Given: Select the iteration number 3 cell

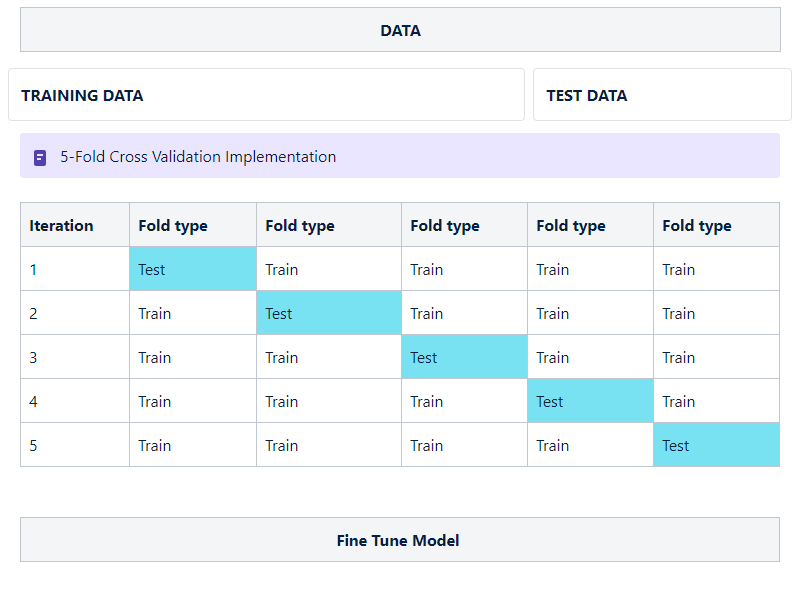Looking at the screenshot, I should pos(74,357).
